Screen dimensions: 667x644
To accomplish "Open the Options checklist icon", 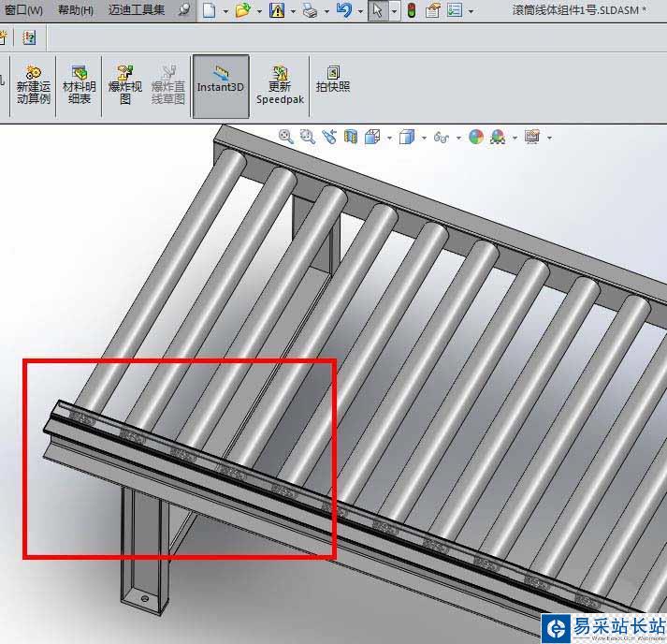I will (x=455, y=10).
